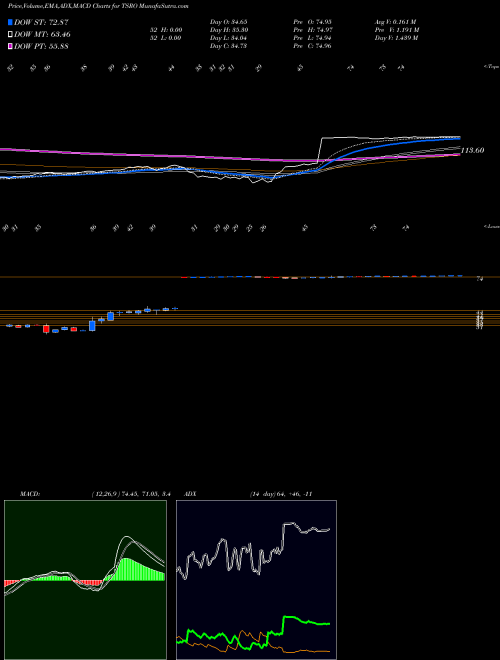
Task: Select the 'DOW ST: 72.87' label
Action: click(x=41, y=22)
